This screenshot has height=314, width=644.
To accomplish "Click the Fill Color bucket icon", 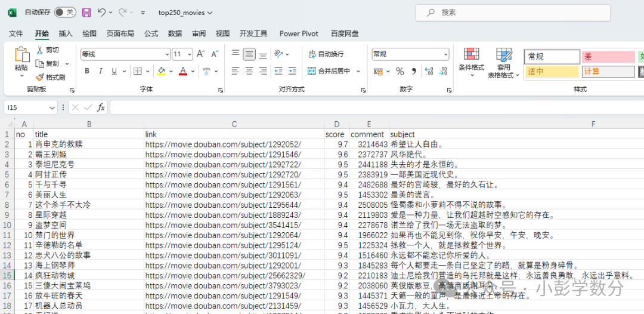I will pos(162,71).
